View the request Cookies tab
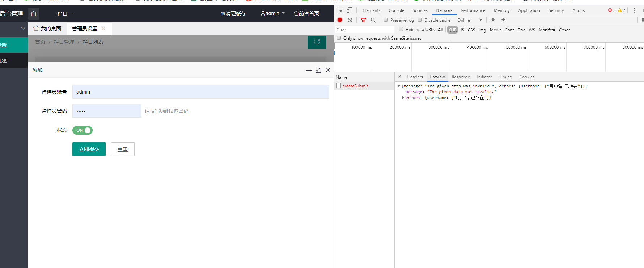The image size is (644, 268). tap(527, 77)
